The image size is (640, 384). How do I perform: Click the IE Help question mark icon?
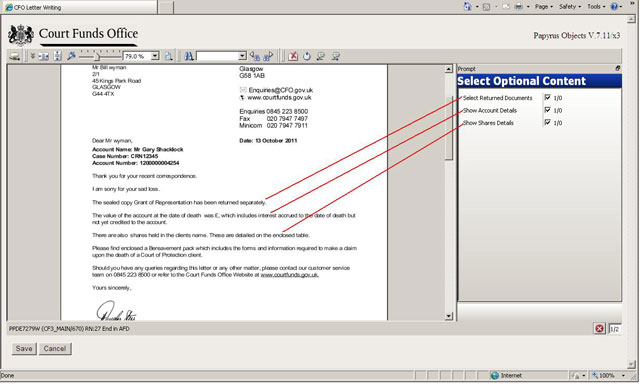pos(614,6)
